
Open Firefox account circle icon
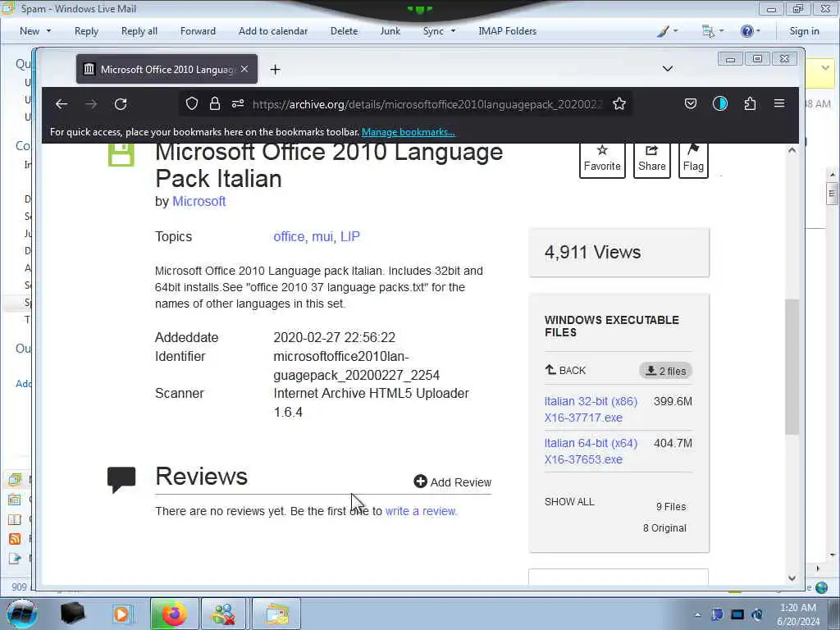pyautogui.click(x=720, y=104)
